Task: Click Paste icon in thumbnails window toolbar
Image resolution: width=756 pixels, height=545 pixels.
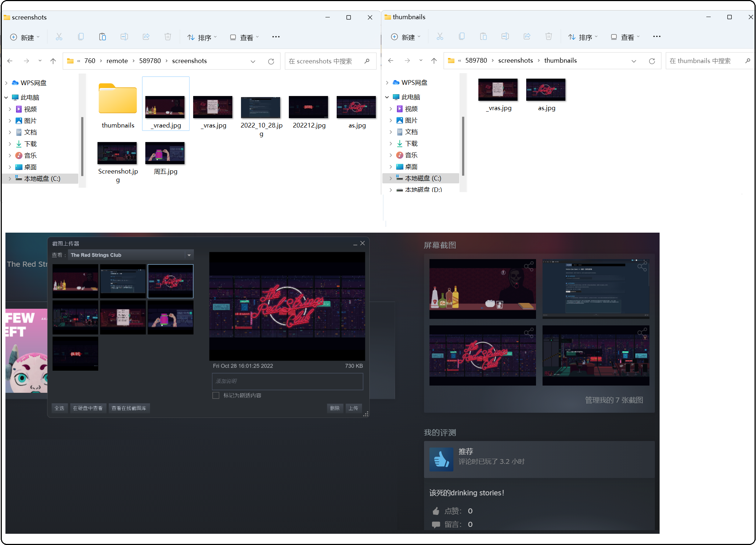Action: point(483,37)
